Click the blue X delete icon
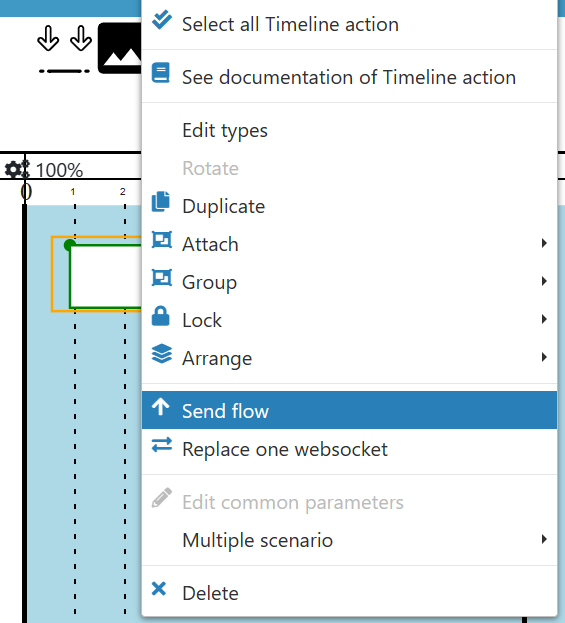565x623 pixels. [x=159, y=588]
